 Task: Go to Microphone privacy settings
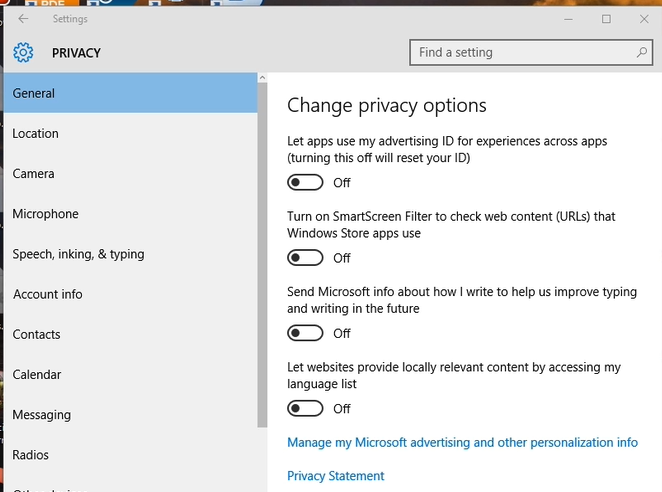click(x=130, y=214)
